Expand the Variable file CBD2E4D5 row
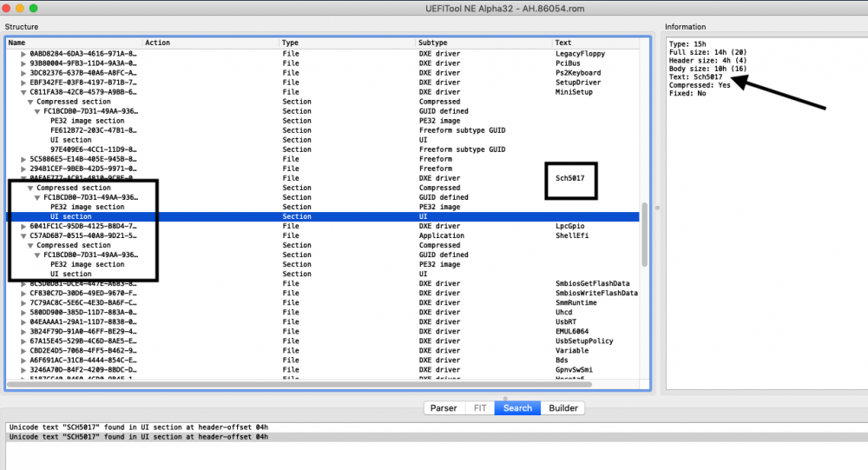The width and height of the screenshot is (868, 470). tap(23, 350)
